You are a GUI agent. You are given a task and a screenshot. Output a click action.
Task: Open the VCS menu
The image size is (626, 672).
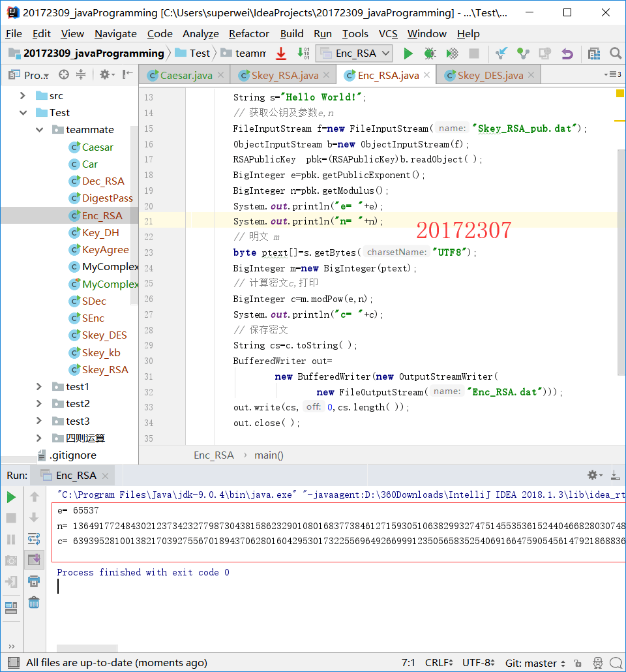pos(388,34)
